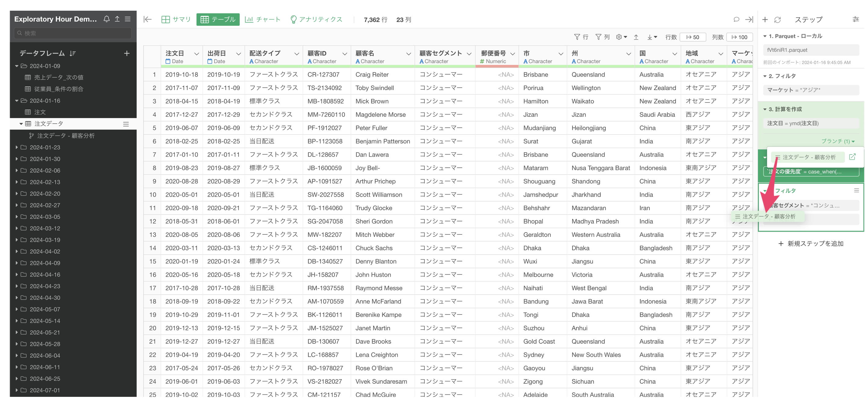The width and height of the screenshot is (868, 406).
Task: Select the 注文 data frame
Action: point(40,112)
